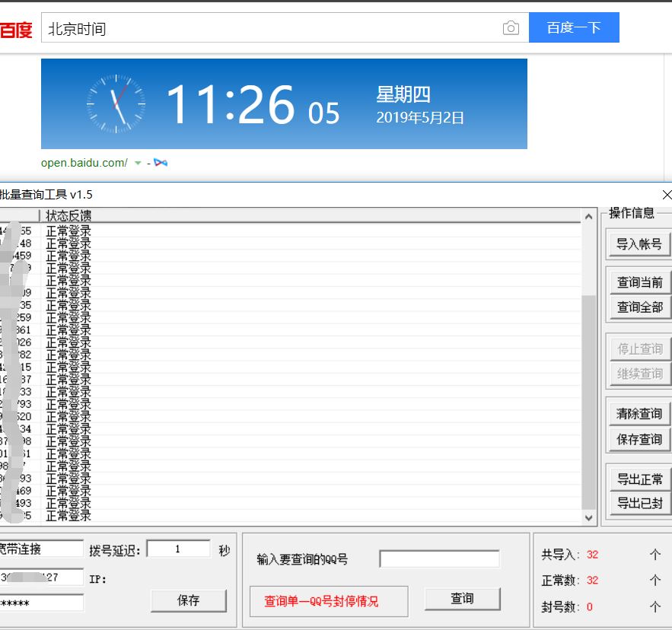This screenshot has width=672, height=630.
Task: Click the list scroll-up arrow
Action: [589, 217]
